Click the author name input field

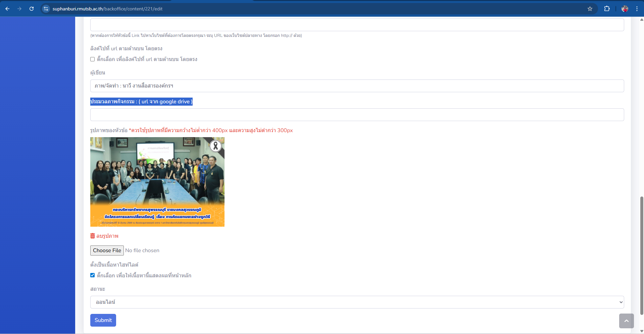coord(357,86)
